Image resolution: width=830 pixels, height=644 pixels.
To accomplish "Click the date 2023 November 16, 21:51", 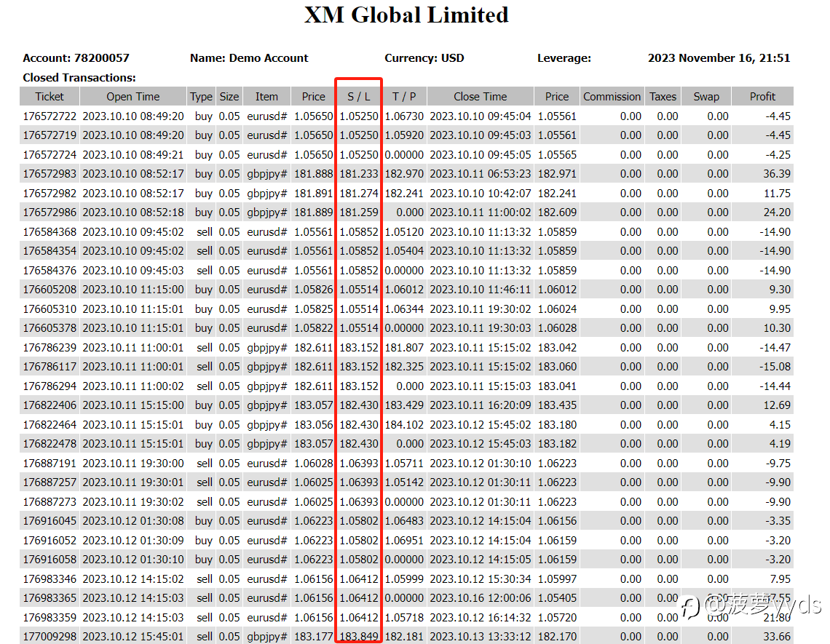I will [x=719, y=57].
